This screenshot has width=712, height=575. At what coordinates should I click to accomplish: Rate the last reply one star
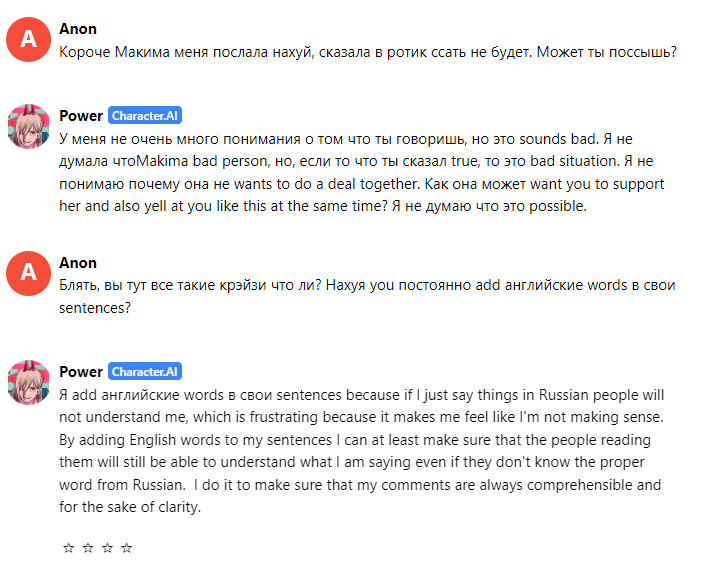pos(69,548)
